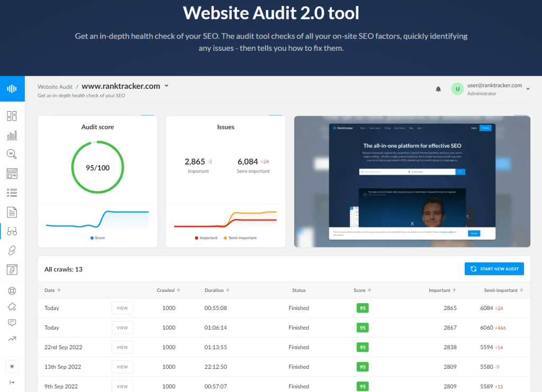
Task: Click the chat feedback icon in sidebar
Action: point(12,323)
